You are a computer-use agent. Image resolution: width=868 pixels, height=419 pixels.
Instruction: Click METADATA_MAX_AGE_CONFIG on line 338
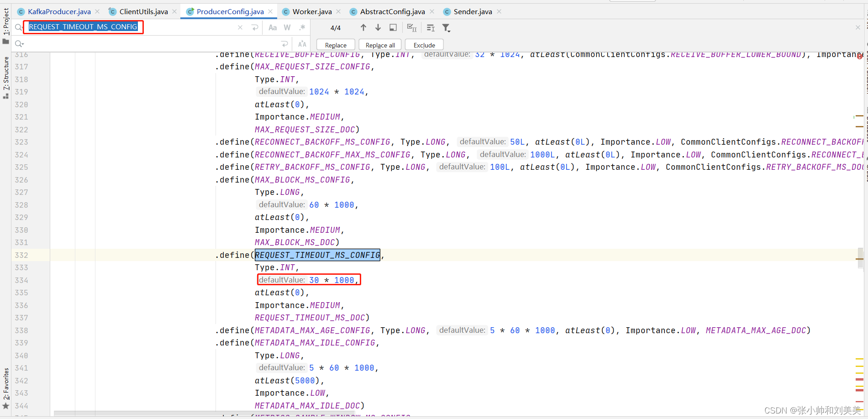tap(312, 330)
